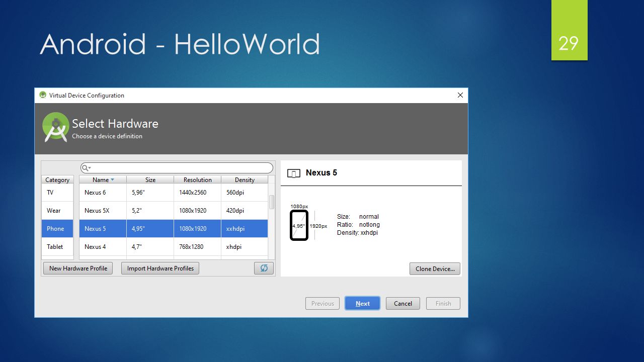Click the disabled Finish button
Viewport: 644px width, 362px height.
[443, 303]
